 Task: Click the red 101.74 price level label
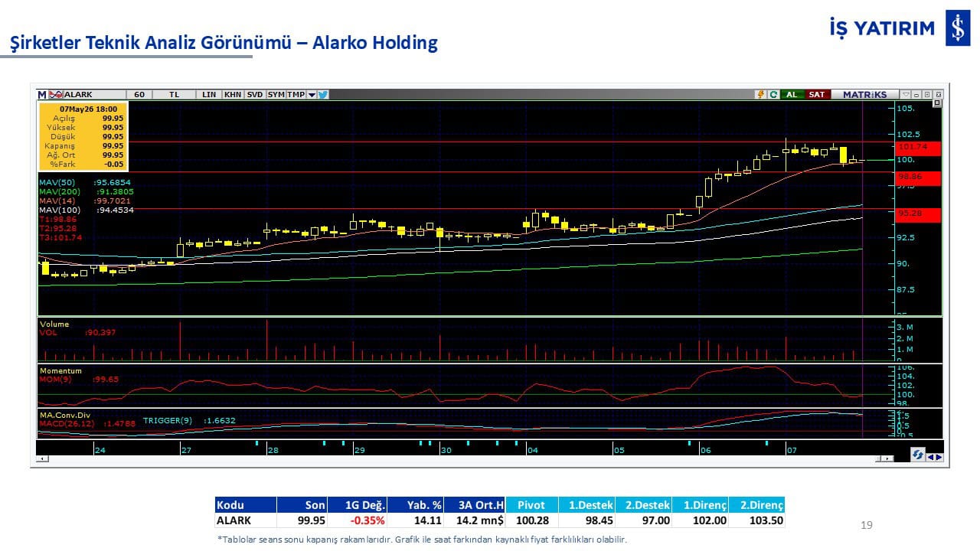917,146
